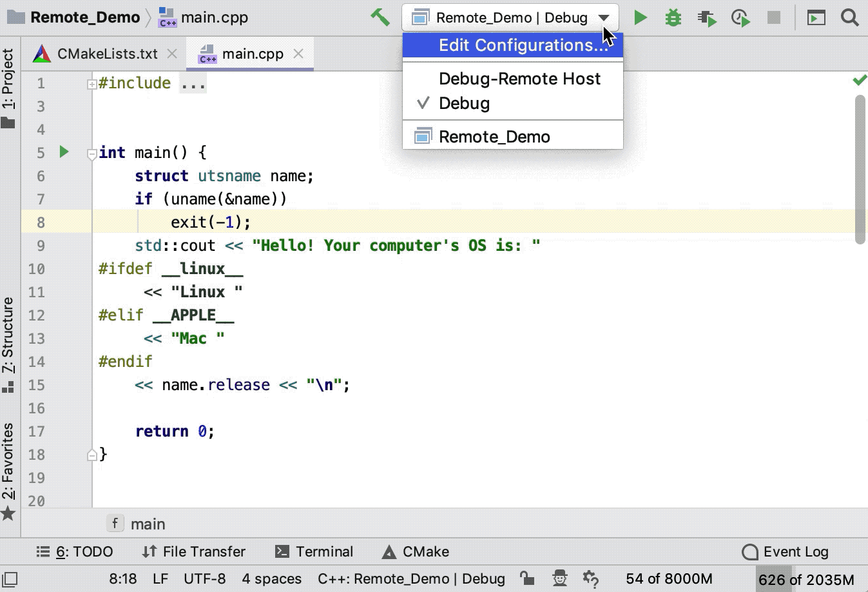The height and width of the screenshot is (592, 868).
Task: Open the CMake tool window
Action: click(x=415, y=551)
